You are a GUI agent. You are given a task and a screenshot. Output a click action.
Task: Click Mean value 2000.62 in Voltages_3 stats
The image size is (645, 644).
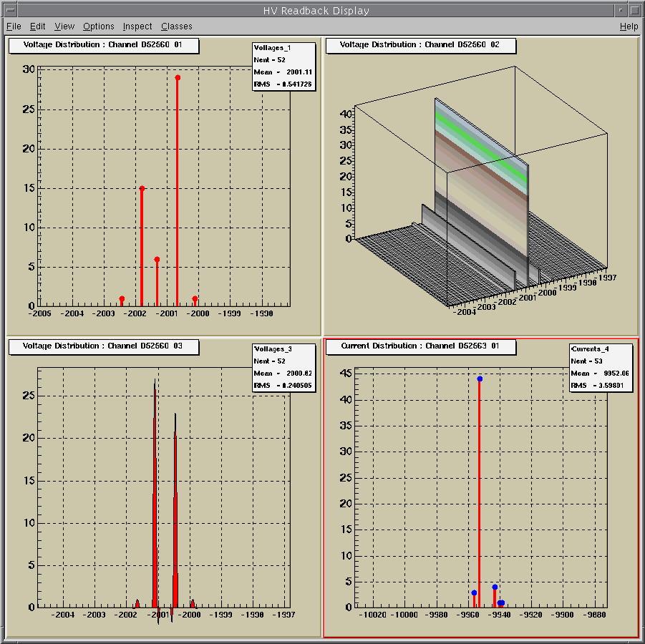(x=299, y=373)
